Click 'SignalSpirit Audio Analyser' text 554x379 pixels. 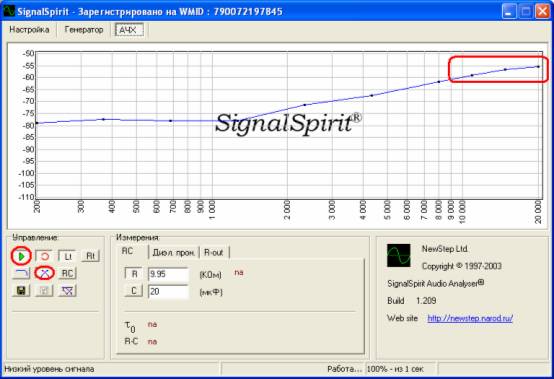pos(436,283)
